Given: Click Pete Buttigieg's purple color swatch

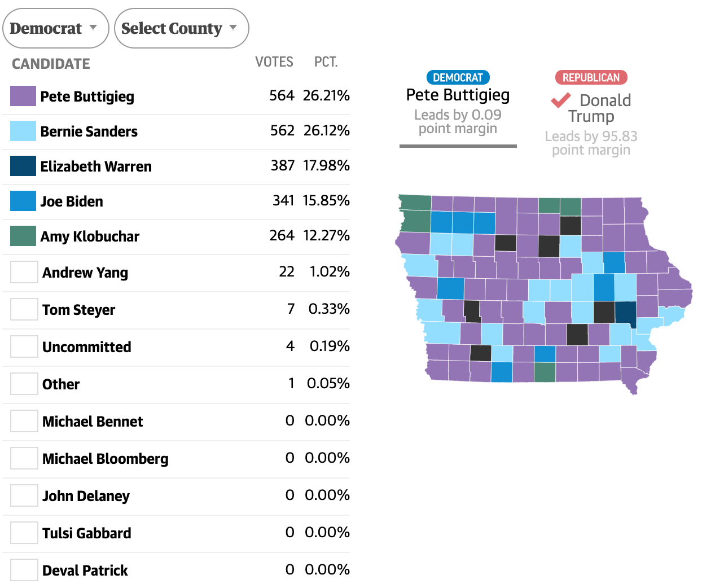Looking at the screenshot, I should pyautogui.click(x=23, y=96).
